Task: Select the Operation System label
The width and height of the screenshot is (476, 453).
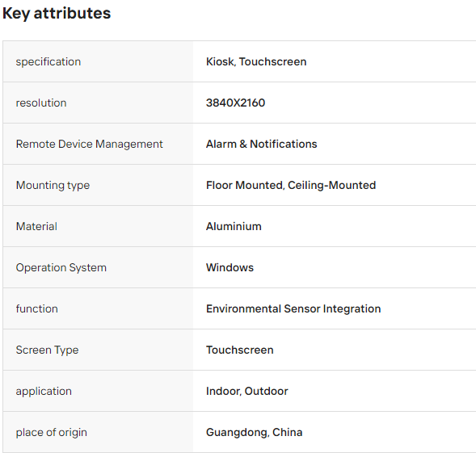Action: (61, 267)
